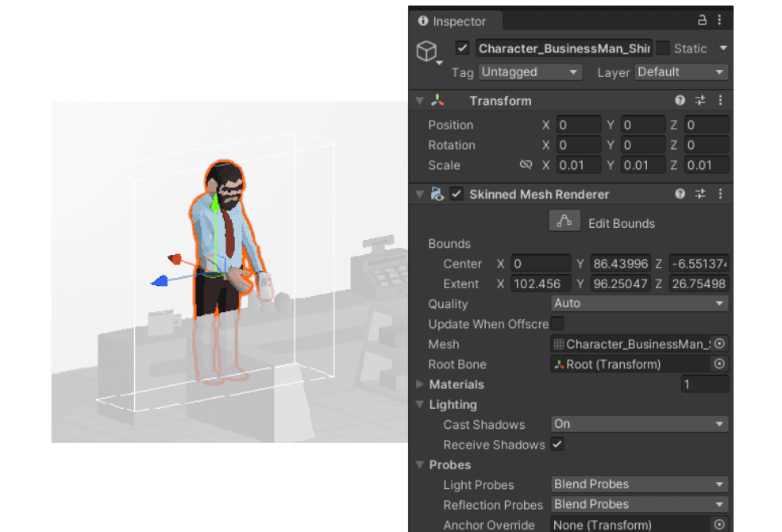The height and width of the screenshot is (532, 782).
Task: Click the Position X input field
Action: coord(578,125)
